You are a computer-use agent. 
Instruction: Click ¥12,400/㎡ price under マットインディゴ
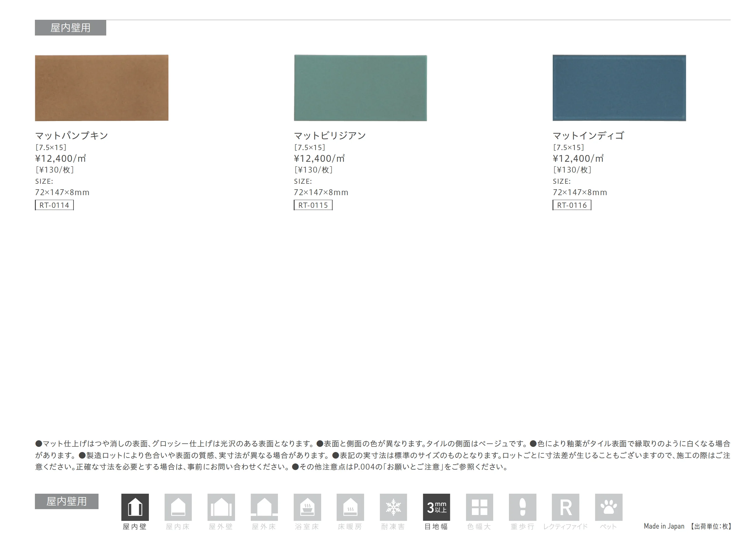click(578, 158)
